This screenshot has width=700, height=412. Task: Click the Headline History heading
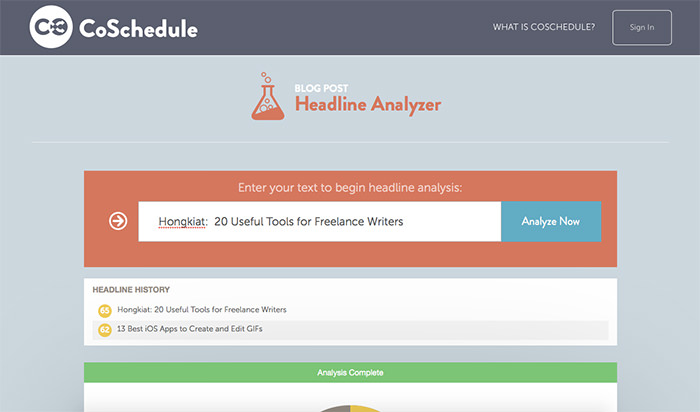(131, 290)
